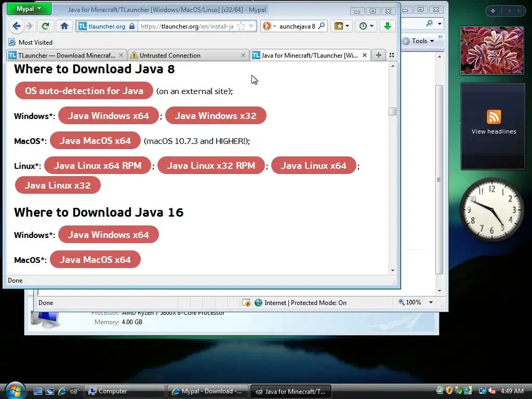The height and width of the screenshot is (399, 532).
Task: Switch to TLauncher — Download Minecraft tab
Action: [67, 55]
